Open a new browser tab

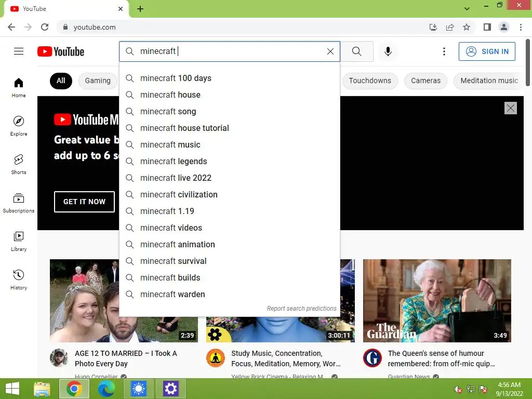(x=140, y=9)
